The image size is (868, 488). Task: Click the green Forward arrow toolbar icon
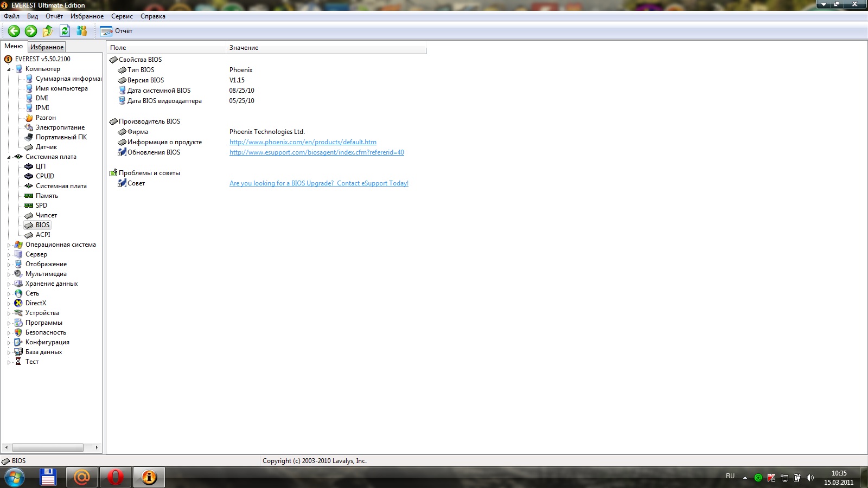tap(31, 31)
